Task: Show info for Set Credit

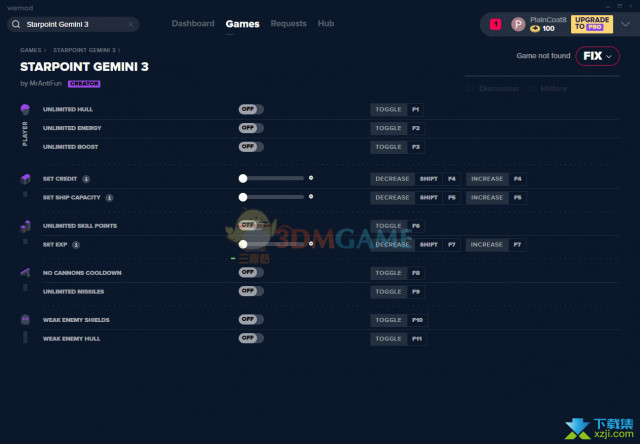Action: 86,179
